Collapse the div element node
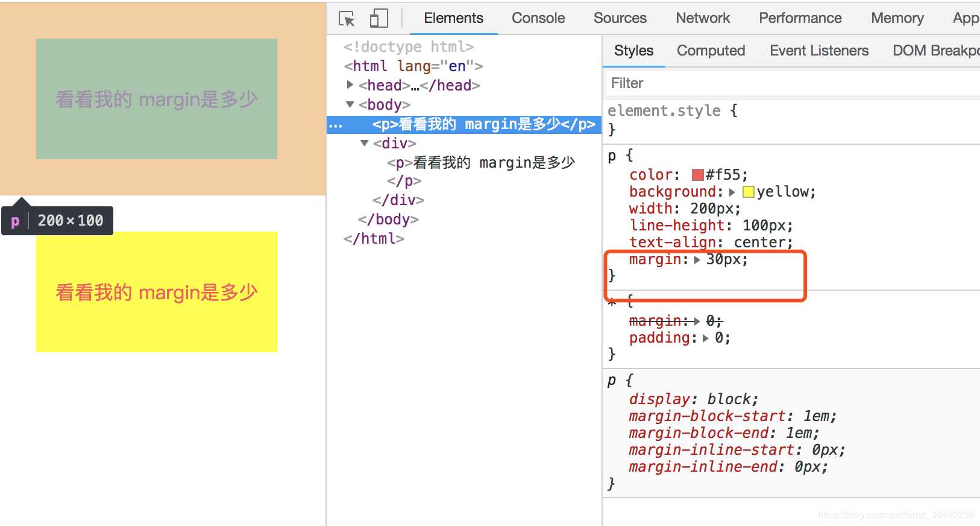The image size is (980, 526). pyautogui.click(x=365, y=143)
